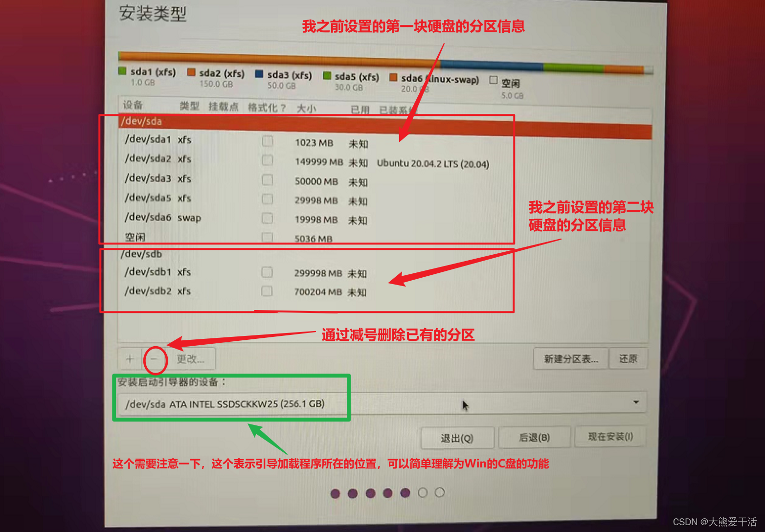
Task: Click the sda2 (xfs) orange legend swatch
Action: 191,72
